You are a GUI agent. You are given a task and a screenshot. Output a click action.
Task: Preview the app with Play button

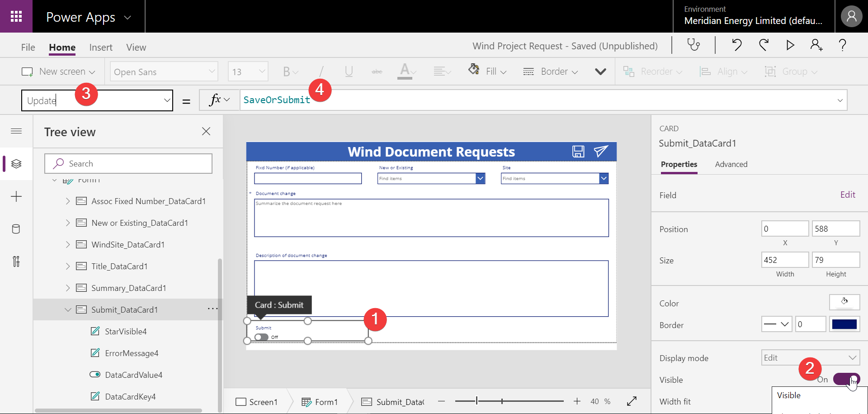pyautogui.click(x=790, y=45)
